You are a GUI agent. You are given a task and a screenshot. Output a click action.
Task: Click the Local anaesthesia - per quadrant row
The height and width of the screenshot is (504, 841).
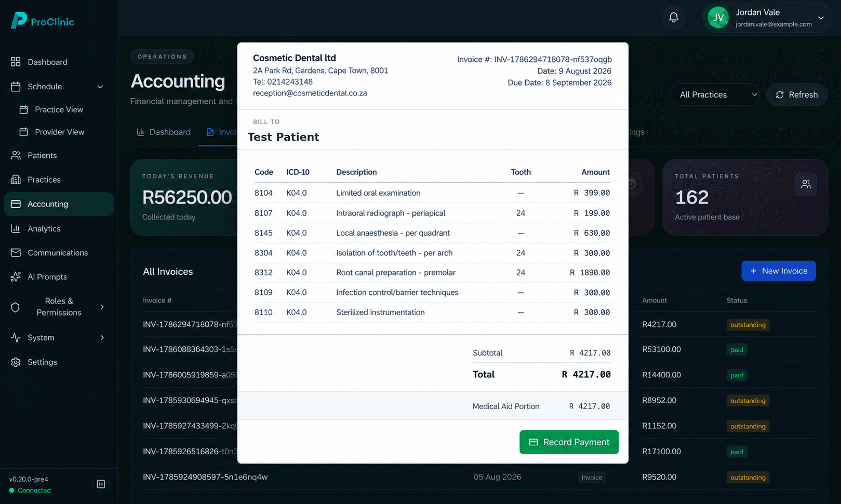[x=432, y=233]
